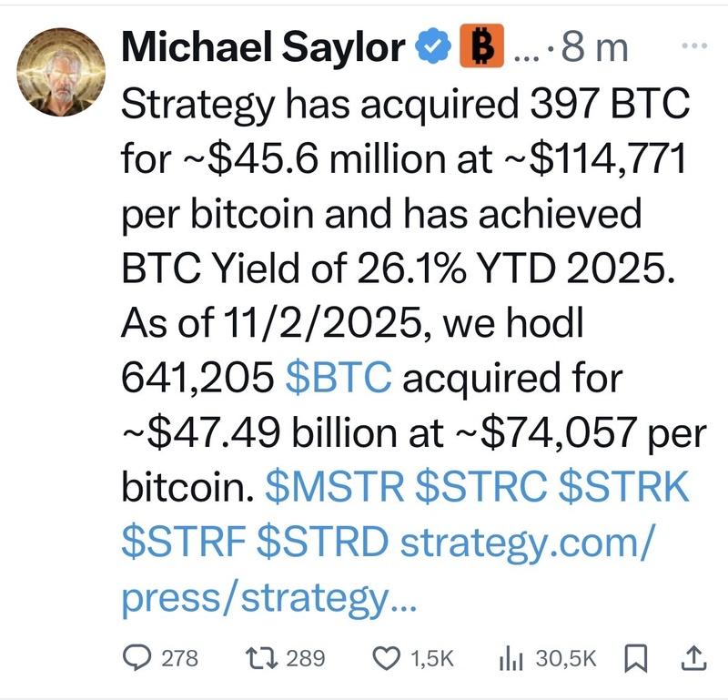This screenshot has width=728, height=700.
Task: Open the $STRD cashtag link
Action: coord(323,543)
